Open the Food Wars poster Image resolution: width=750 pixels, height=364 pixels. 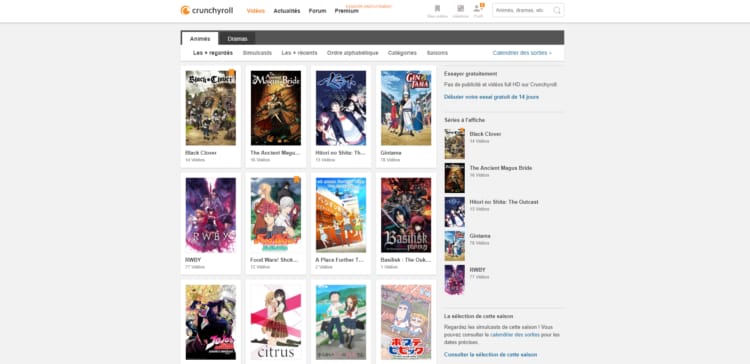click(x=276, y=215)
